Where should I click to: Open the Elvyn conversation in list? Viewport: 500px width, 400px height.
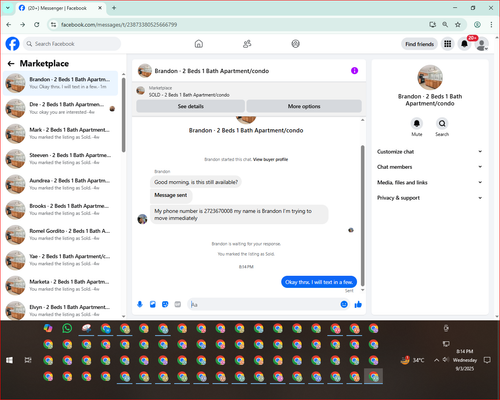point(61,310)
